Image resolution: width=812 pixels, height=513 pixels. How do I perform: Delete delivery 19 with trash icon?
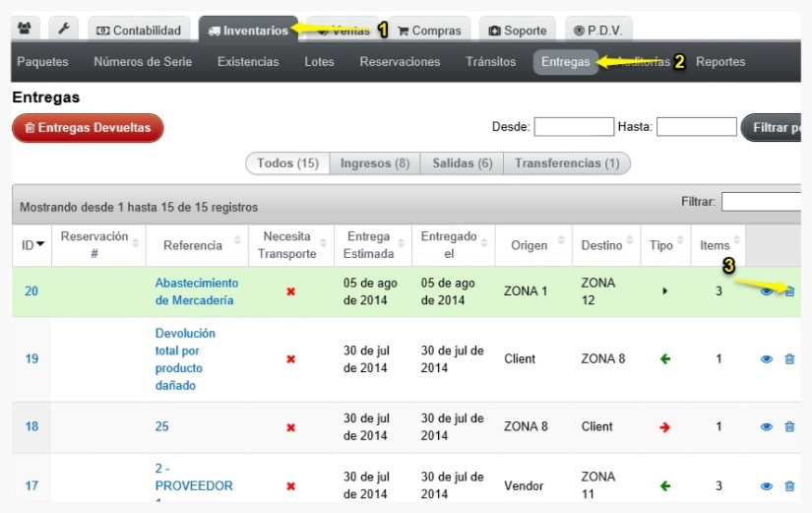789,358
